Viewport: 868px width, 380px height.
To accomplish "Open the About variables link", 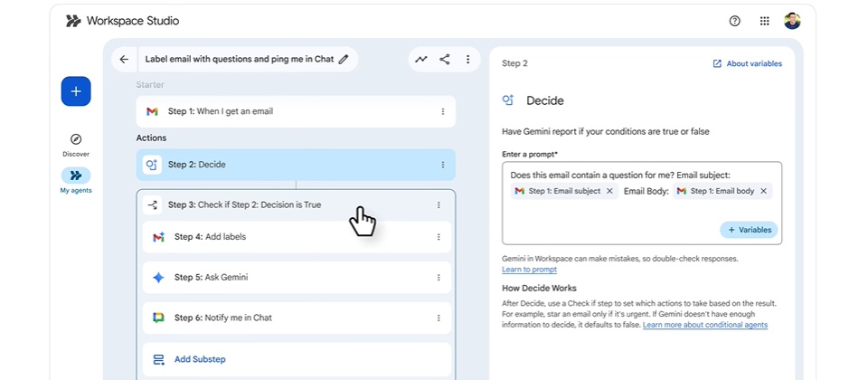I will 747,63.
